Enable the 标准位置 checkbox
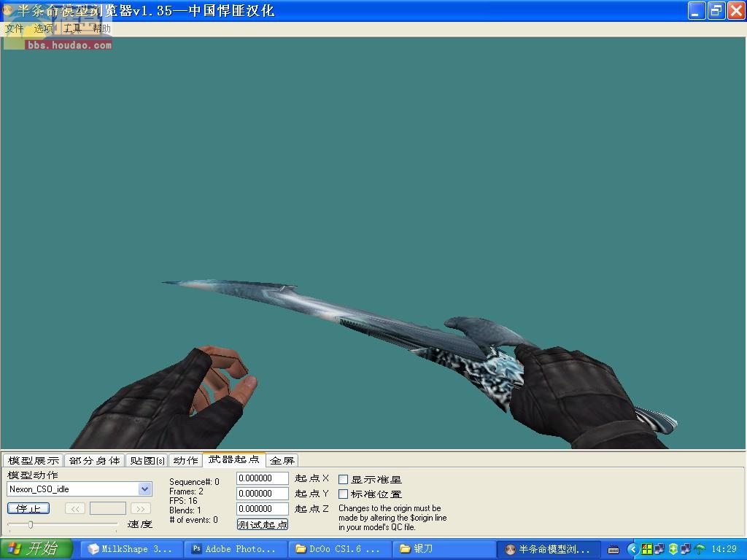Image resolution: width=747 pixels, height=560 pixels. tap(343, 494)
